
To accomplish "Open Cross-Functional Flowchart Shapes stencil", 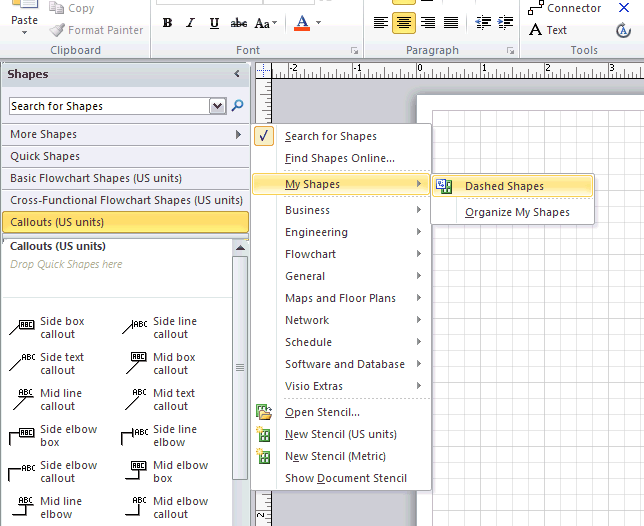I will click(x=126, y=200).
